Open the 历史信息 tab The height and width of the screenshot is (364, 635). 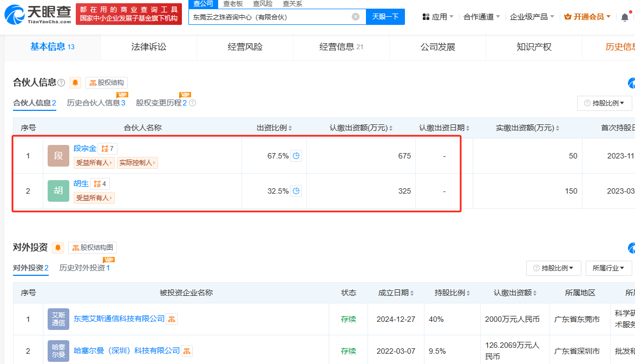[609, 47]
